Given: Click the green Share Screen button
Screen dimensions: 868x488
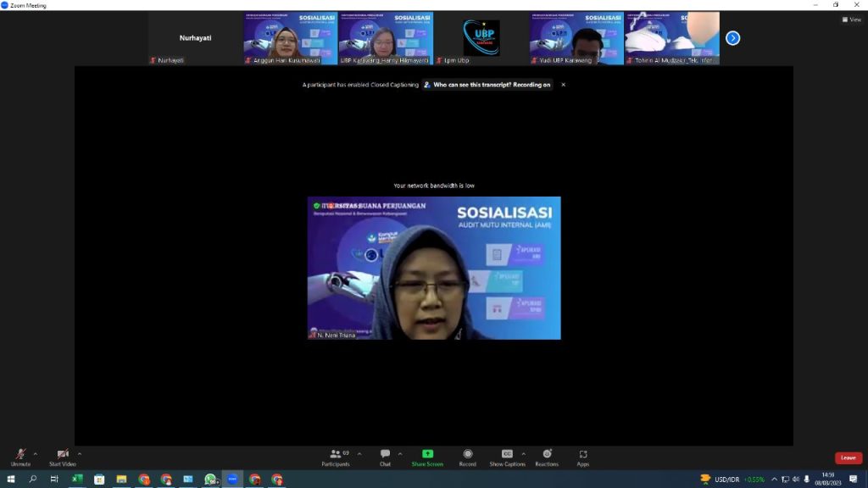Looking at the screenshot, I should click(427, 457).
